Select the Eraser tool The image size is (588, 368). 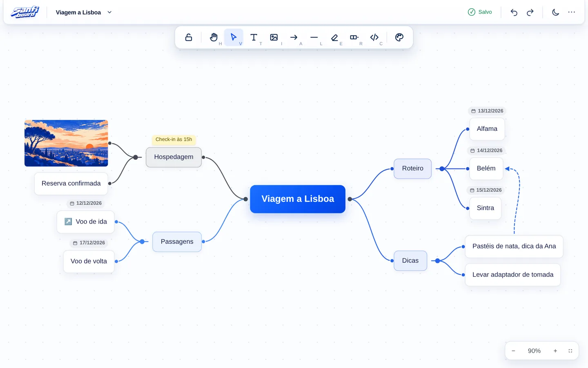click(x=334, y=37)
